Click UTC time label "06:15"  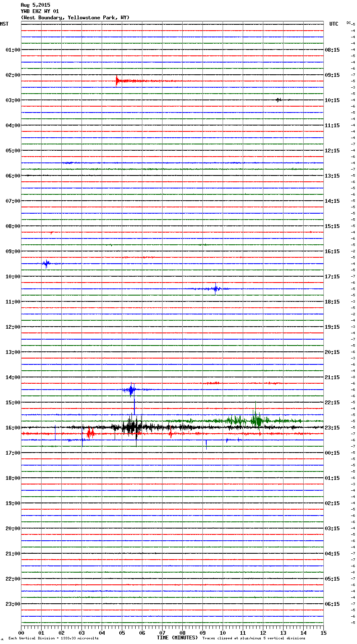pyautogui.click(x=332, y=604)
